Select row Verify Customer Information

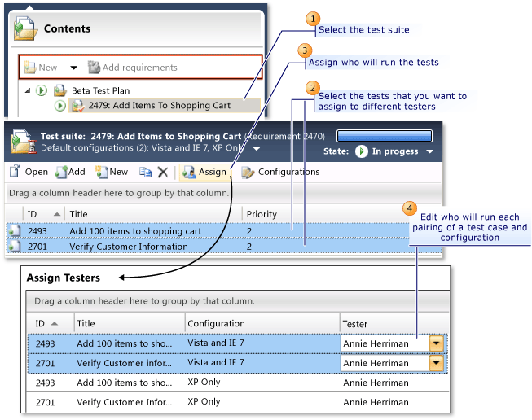click(224, 247)
